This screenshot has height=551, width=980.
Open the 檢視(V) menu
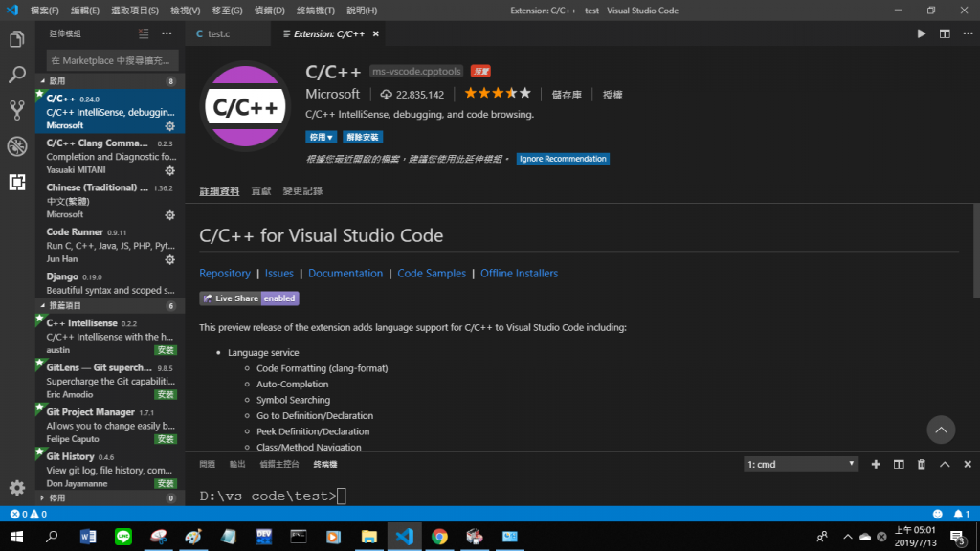click(x=185, y=11)
